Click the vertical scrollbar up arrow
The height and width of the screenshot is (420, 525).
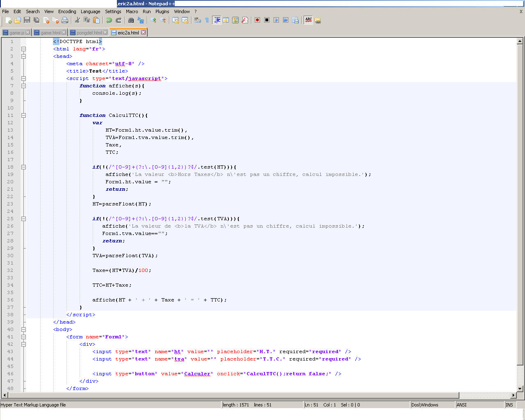coord(520,41)
